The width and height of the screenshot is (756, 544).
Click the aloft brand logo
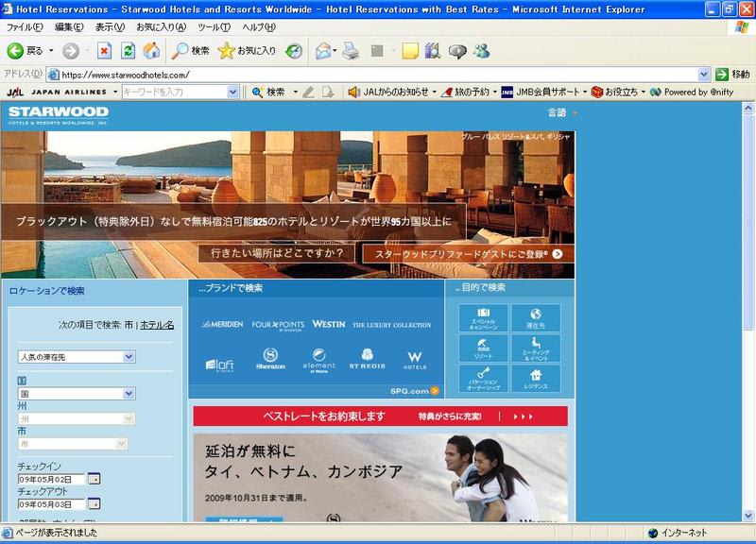pos(219,365)
